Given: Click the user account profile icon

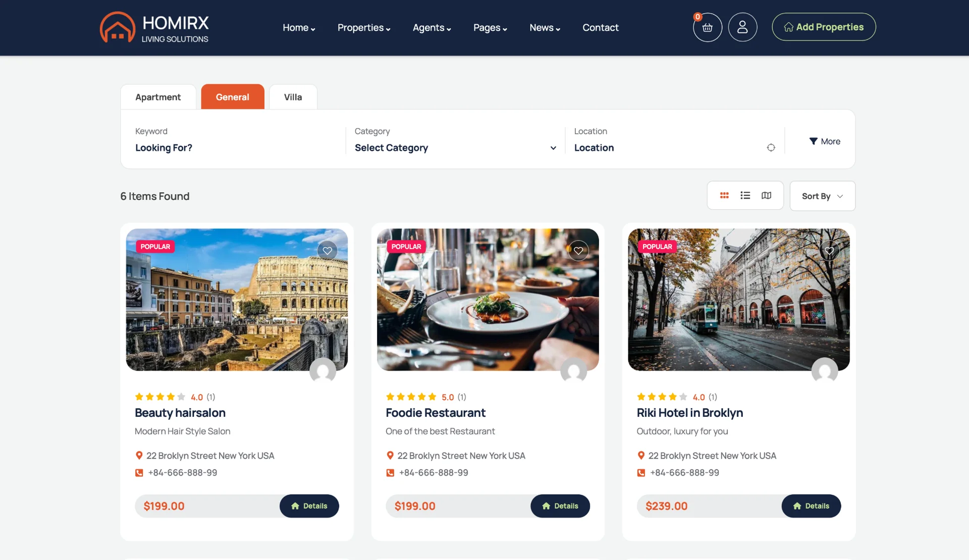Looking at the screenshot, I should [742, 27].
